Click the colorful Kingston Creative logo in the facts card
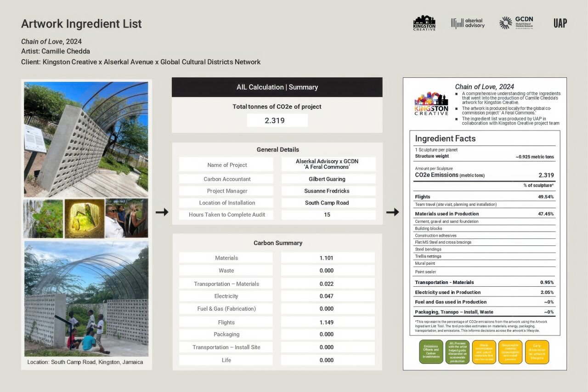588x392 pixels. pyautogui.click(x=431, y=103)
